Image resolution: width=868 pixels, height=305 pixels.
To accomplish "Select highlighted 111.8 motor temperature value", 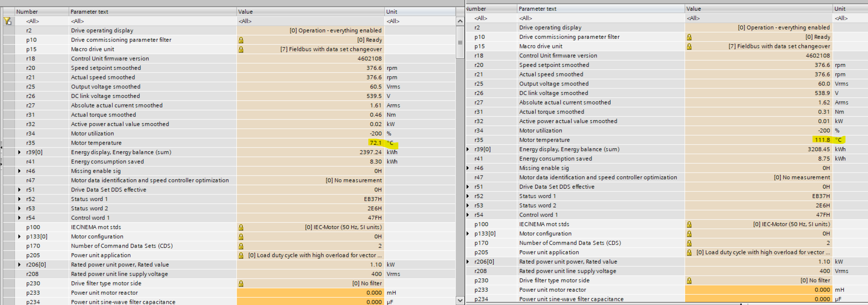I will click(x=822, y=140).
